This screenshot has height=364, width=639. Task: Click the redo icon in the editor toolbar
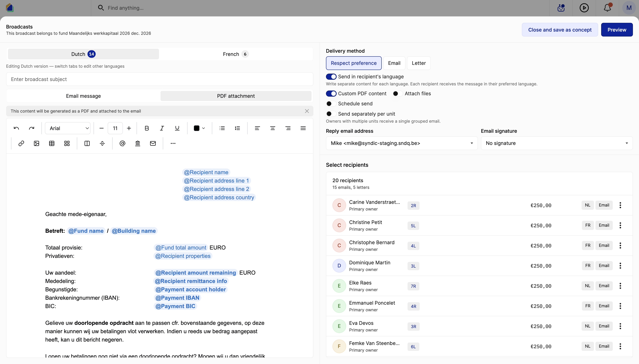[x=32, y=128]
